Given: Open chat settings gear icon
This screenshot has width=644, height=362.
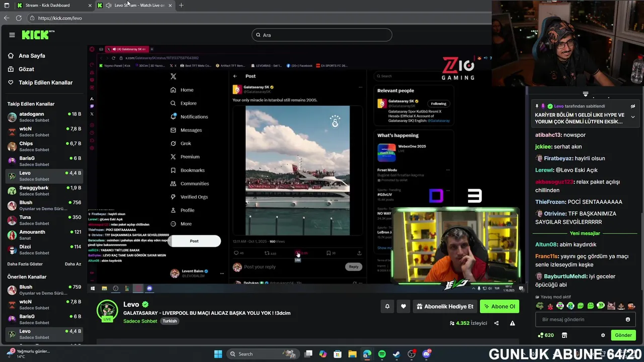Looking at the screenshot, I should [x=603, y=335].
